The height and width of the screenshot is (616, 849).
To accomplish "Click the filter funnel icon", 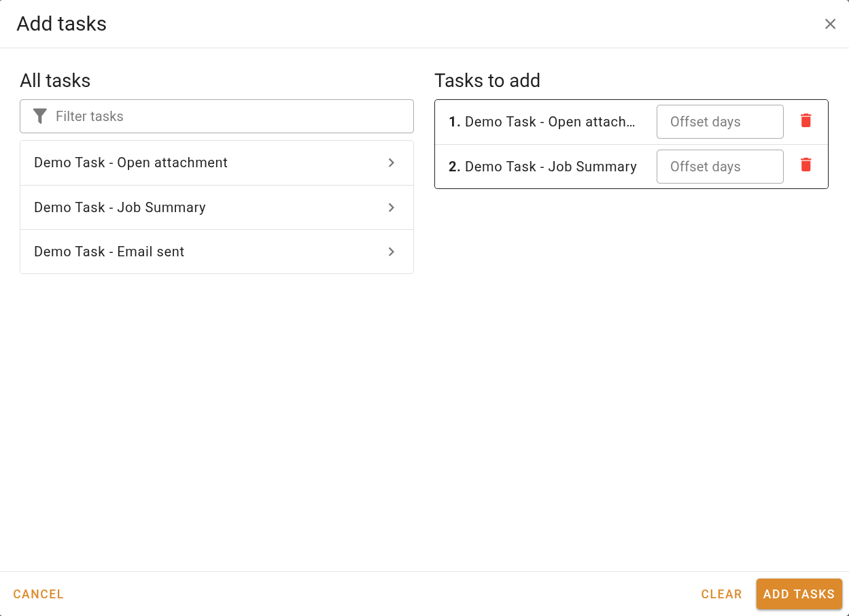I will pyautogui.click(x=40, y=116).
